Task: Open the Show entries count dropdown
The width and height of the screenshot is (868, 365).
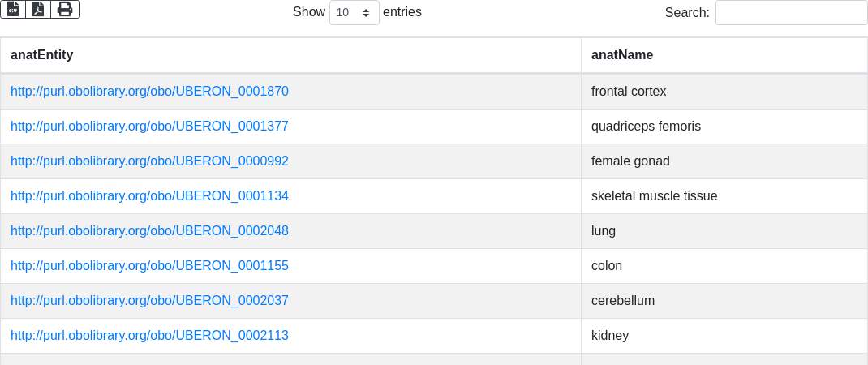Action: 354,13
